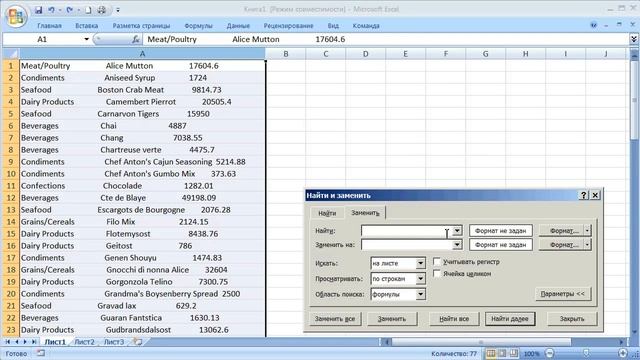This screenshot has height=360, width=640.
Task: Open the Вид ribbon tab
Action: (x=333, y=26)
